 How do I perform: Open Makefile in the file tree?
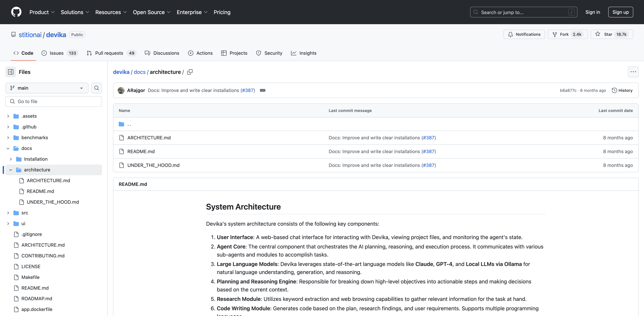30,277
